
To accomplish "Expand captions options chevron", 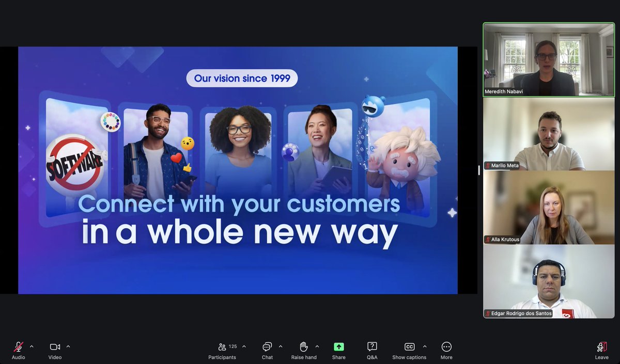I will (425, 346).
